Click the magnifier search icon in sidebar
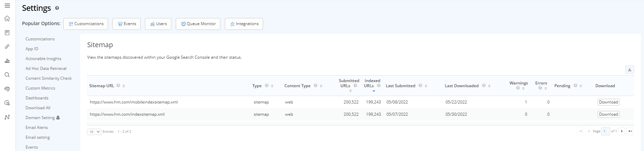The image size is (644, 151). coord(7,75)
